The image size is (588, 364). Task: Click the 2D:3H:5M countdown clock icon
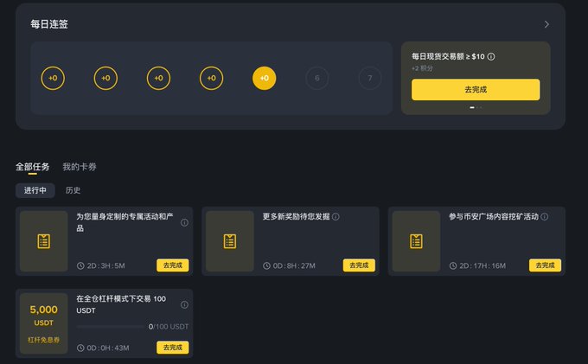pyautogui.click(x=80, y=265)
